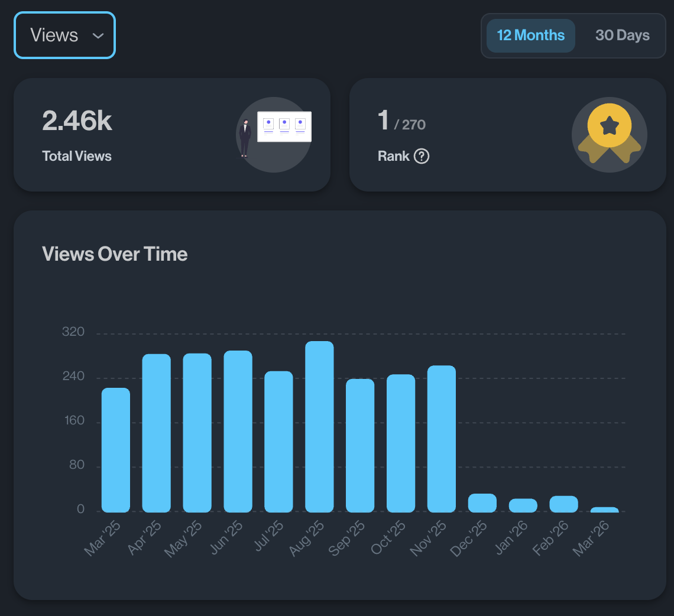Click the 320 y-axis label
This screenshot has height=616, width=674.
point(73,332)
